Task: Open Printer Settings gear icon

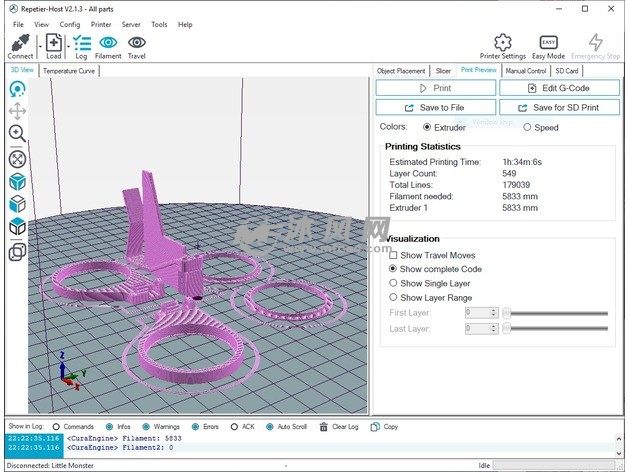Action: 503,43
